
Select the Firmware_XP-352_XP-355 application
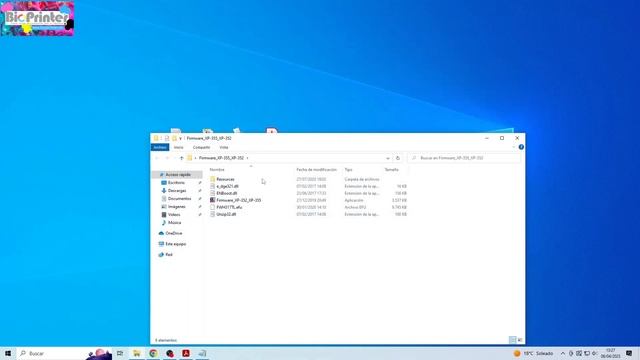238,200
